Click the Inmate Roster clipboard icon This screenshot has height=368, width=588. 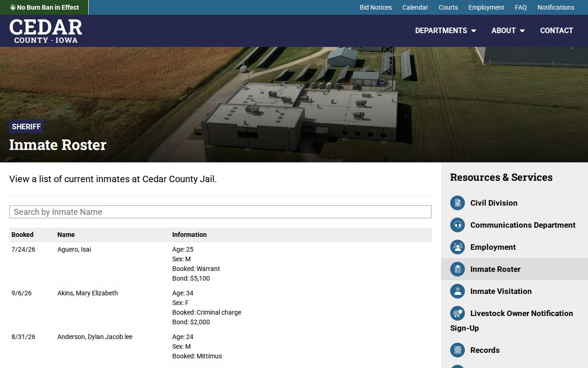(458, 269)
